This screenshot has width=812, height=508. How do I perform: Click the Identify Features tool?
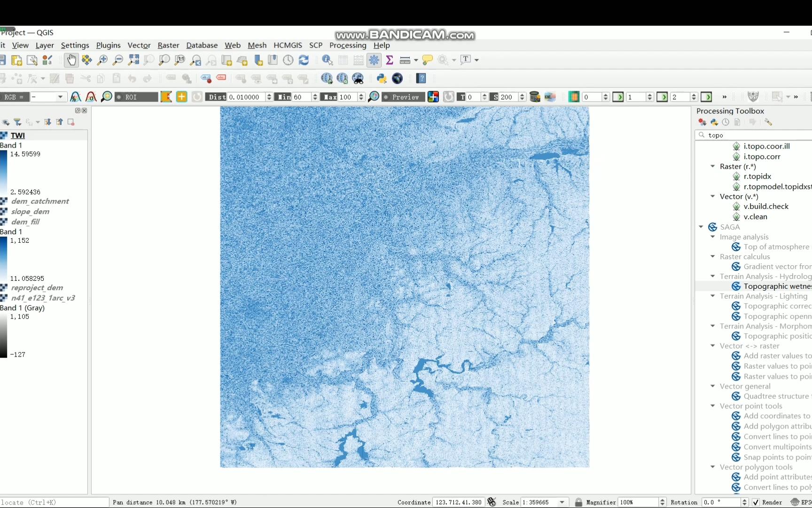click(x=327, y=60)
